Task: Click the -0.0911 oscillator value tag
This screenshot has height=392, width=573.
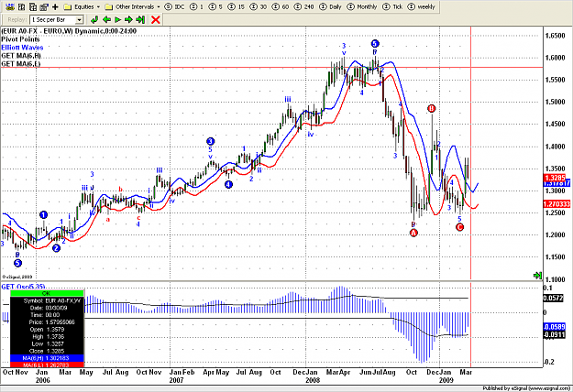Action: click(555, 334)
